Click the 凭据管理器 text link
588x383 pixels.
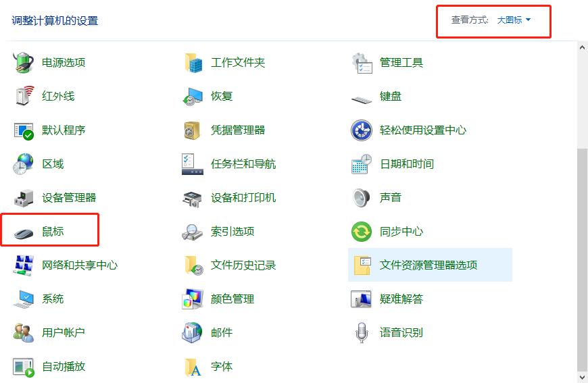pos(238,130)
